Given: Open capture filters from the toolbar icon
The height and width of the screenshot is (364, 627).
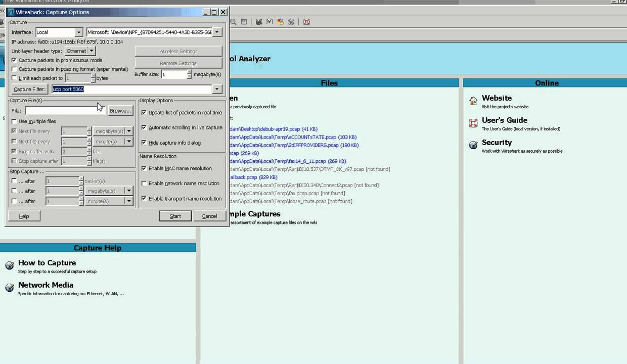Looking at the screenshot, I should (259, 22).
